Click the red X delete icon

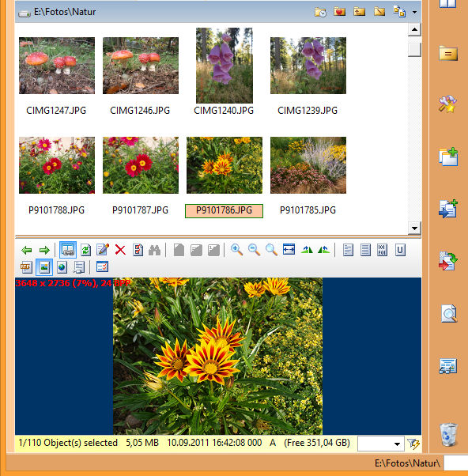pyautogui.click(x=120, y=250)
